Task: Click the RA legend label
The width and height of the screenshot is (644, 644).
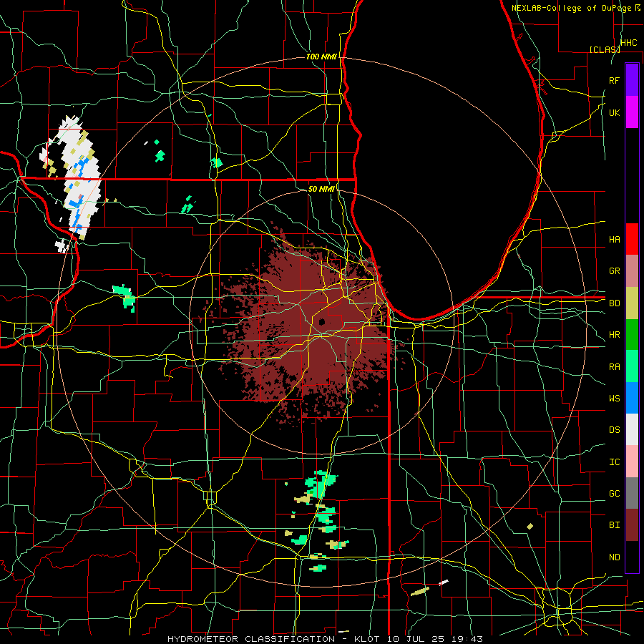Action: tap(614, 367)
